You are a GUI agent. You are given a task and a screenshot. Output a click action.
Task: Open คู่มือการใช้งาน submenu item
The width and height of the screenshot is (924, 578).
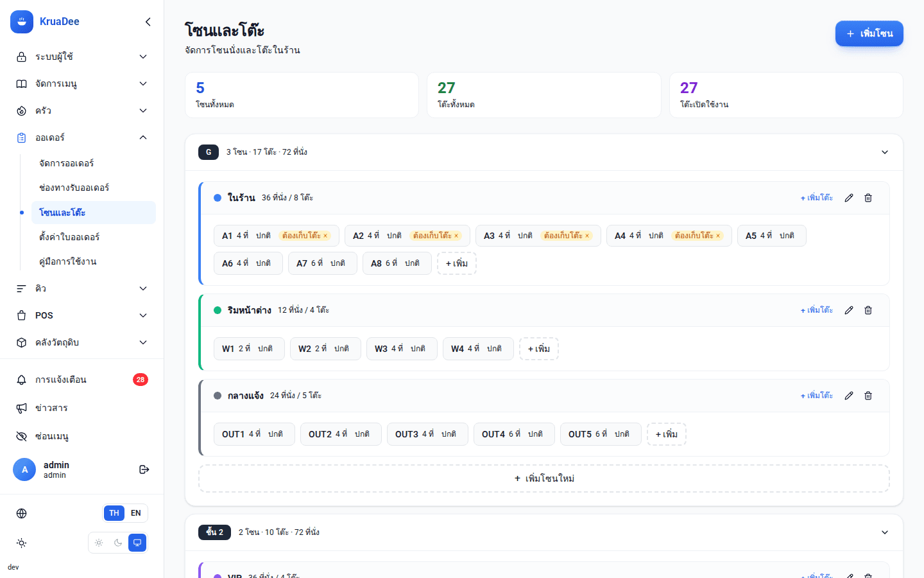tap(94, 261)
